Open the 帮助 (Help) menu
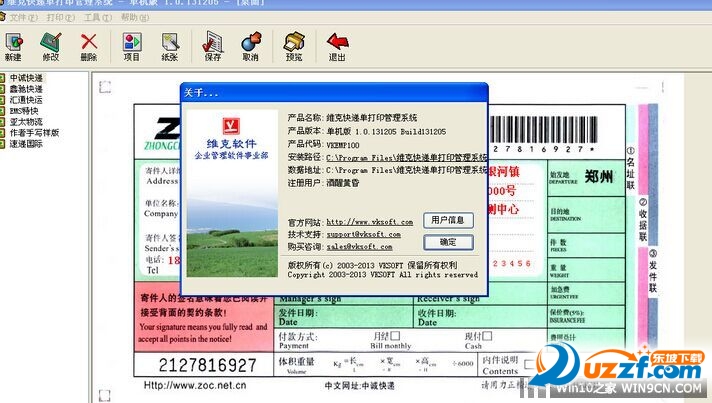The image size is (712, 403). click(x=134, y=17)
